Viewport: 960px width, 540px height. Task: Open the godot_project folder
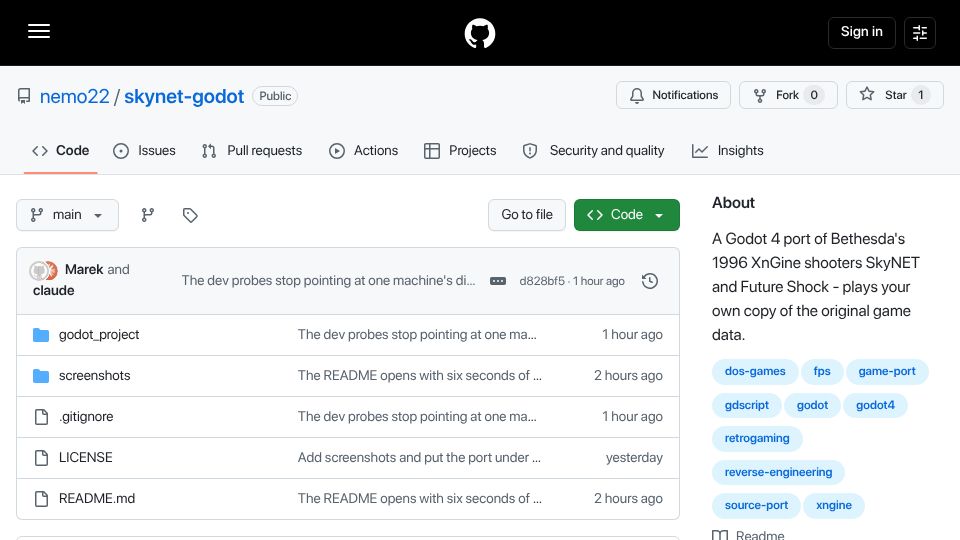click(x=99, y=335)
